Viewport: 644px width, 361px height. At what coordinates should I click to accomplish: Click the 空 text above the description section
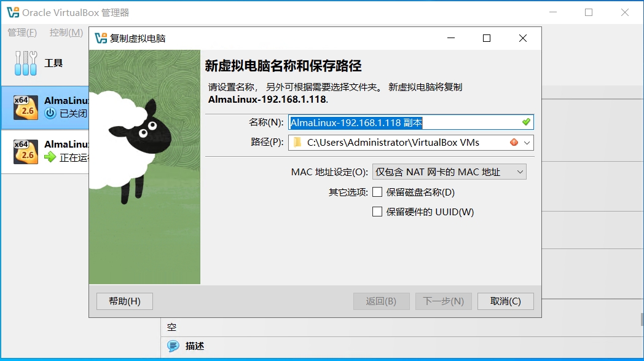point(171,327)
